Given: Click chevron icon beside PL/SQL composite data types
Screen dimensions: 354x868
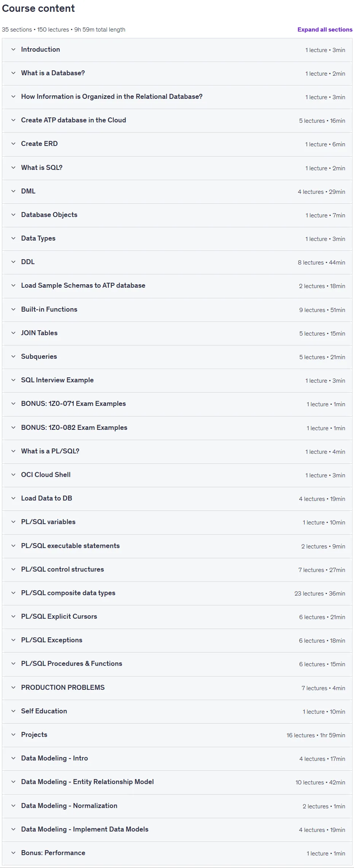Looking at the screenshot, I should (13, 593).
